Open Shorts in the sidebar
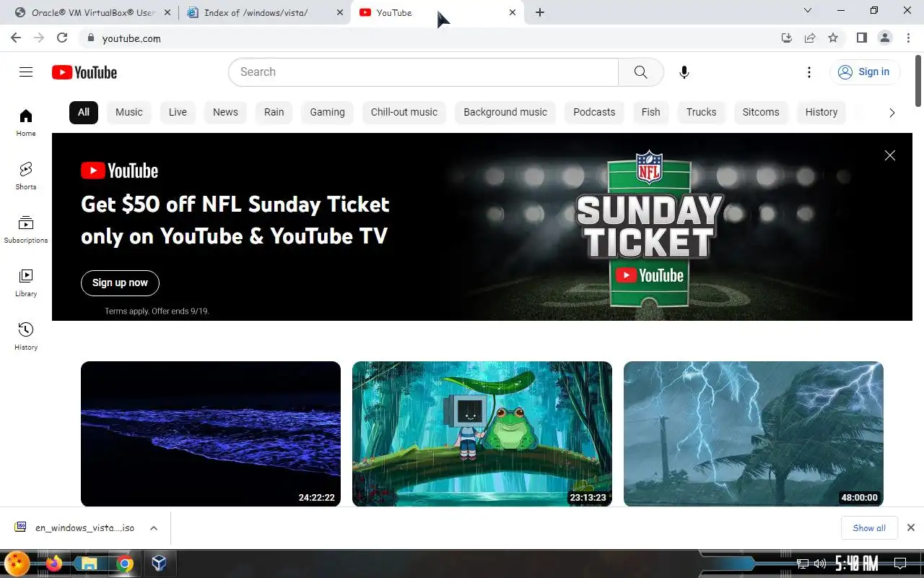The width and height of the screenshot is (924, 578). [x=26, y=176]
